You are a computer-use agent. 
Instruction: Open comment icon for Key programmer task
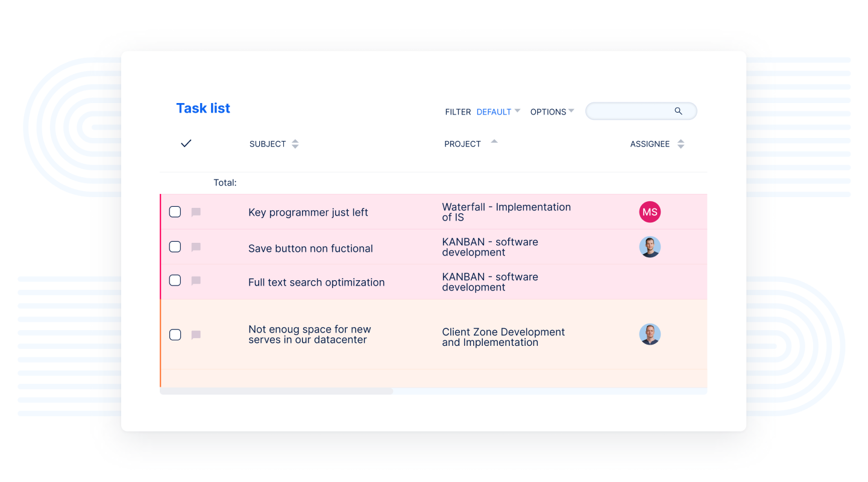(x=196, y=212)
